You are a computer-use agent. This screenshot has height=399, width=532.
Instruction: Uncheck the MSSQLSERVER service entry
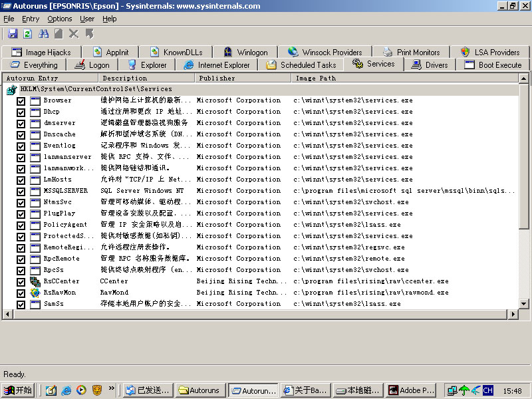[21, 192]
